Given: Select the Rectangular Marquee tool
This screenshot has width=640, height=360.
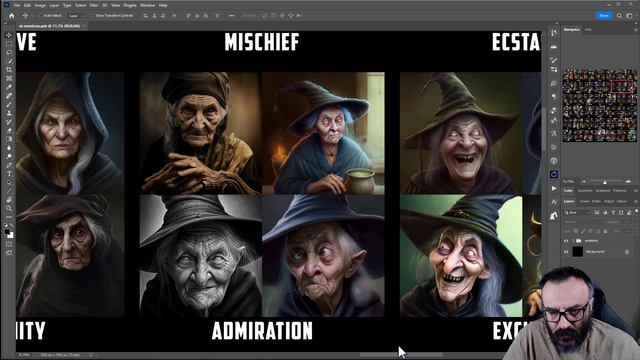Looking at the screenshot, I should tap(9, 44).
